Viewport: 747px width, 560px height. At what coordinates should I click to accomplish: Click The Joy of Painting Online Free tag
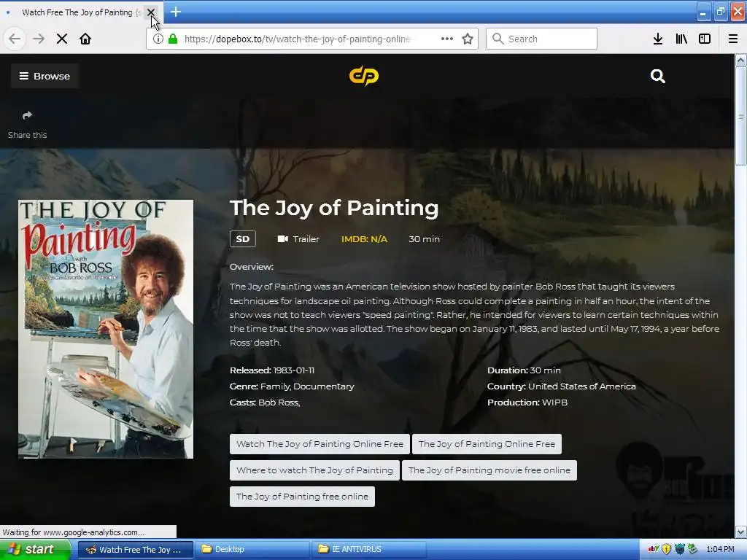[x=487, y=444]
